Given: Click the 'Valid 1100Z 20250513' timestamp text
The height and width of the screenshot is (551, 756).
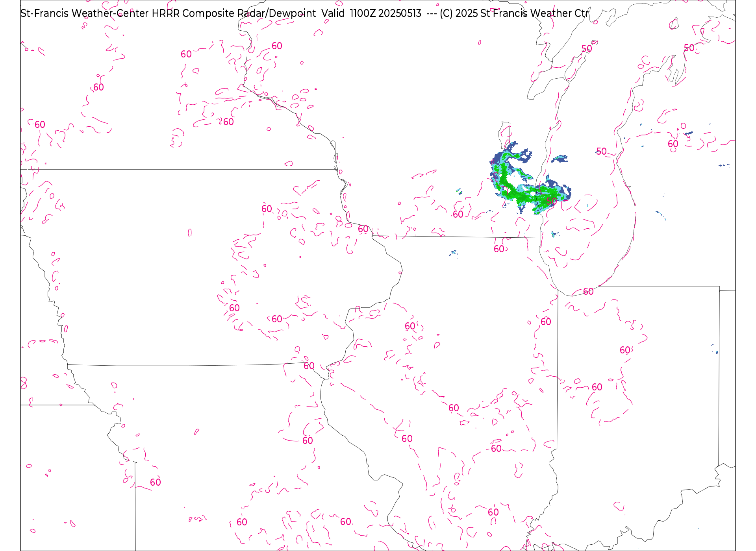Looking at the screenshot, I should pyautogui.click(x=371, y=13).
